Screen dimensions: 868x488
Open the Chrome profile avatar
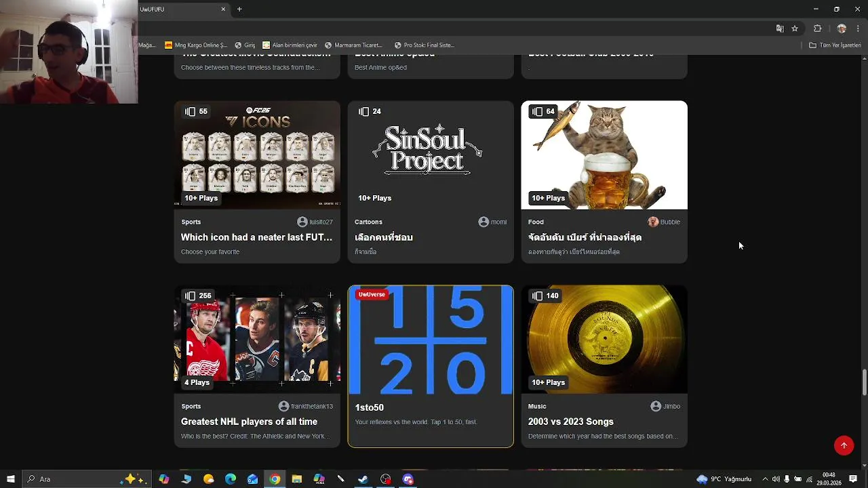pyautogui.click(x=842, y=28)
